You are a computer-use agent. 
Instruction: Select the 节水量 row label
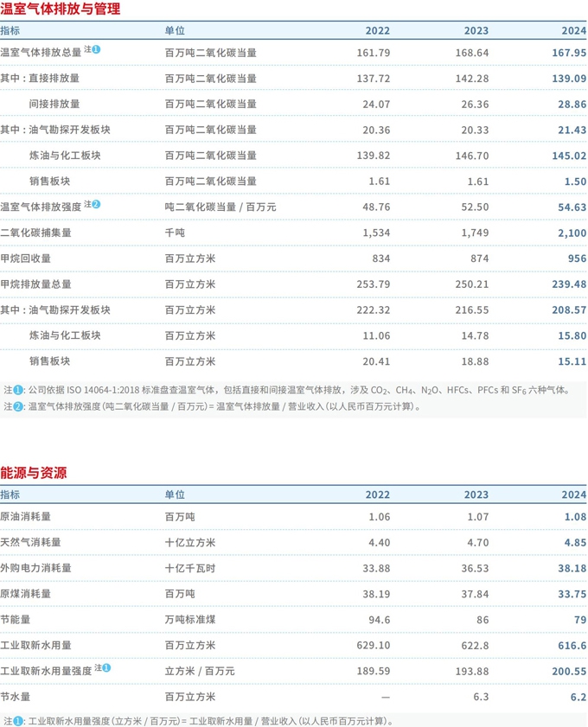pyautogui.click(x=16, y=697)
